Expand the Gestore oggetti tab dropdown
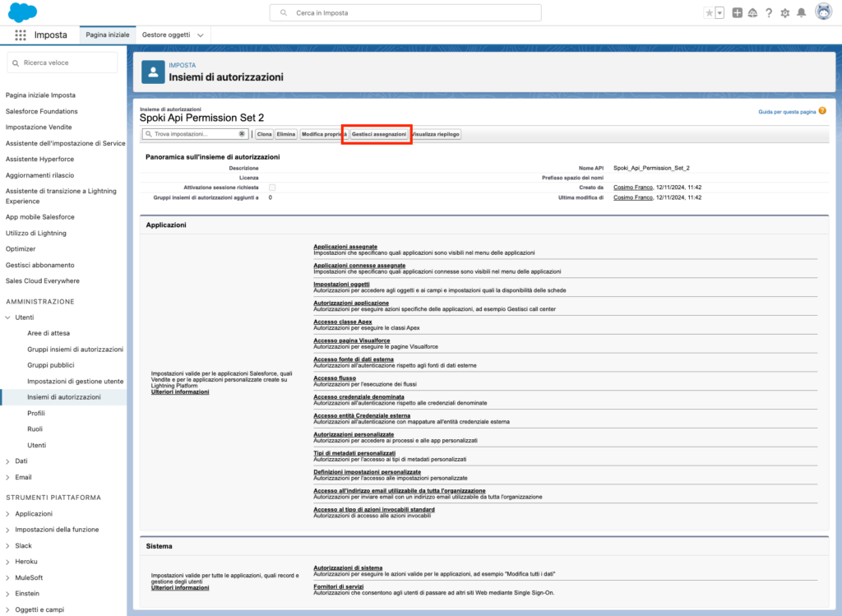 tap(201, 35)
